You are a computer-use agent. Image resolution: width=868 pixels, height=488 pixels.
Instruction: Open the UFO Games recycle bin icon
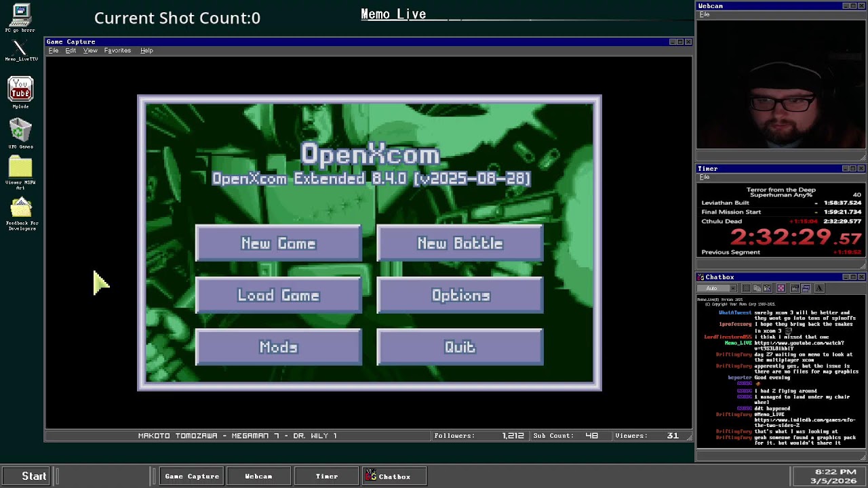click(x=20, y=134)
